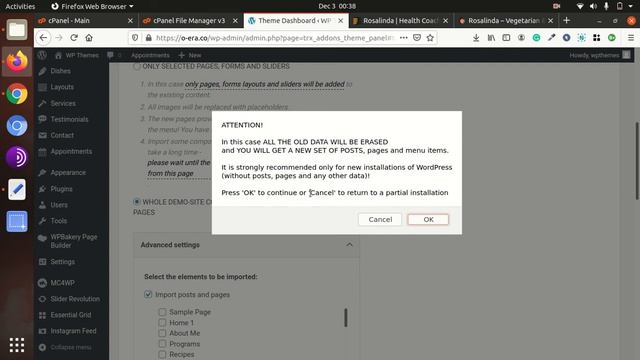640x360 pixels.
Task: Activate the eyedropper color picker extension
Action: coord(551,38)
